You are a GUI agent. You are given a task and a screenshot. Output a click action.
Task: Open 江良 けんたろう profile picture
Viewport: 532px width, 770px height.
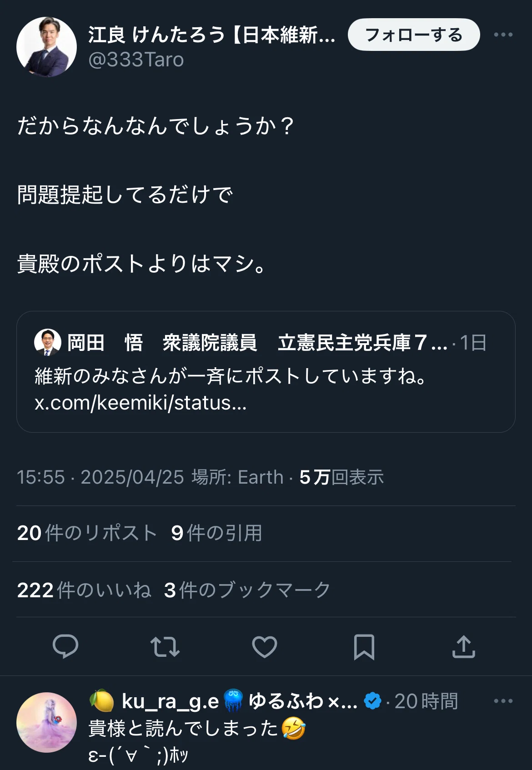pos(46,47)
